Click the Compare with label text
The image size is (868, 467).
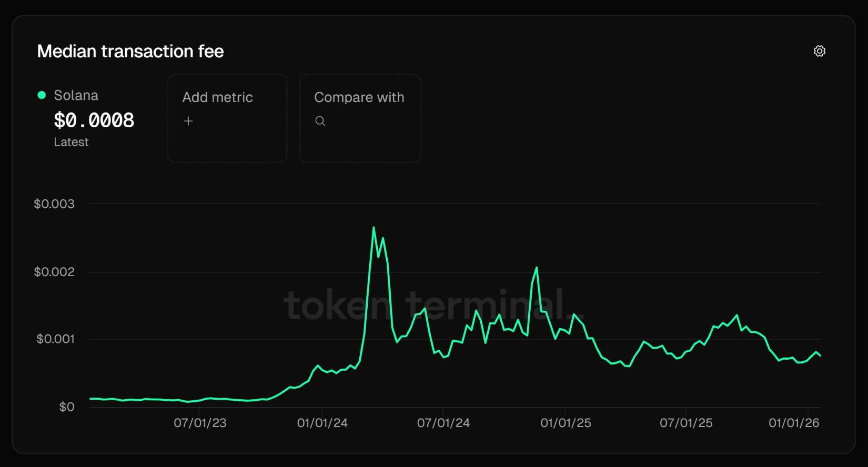[x=359, y=97]
